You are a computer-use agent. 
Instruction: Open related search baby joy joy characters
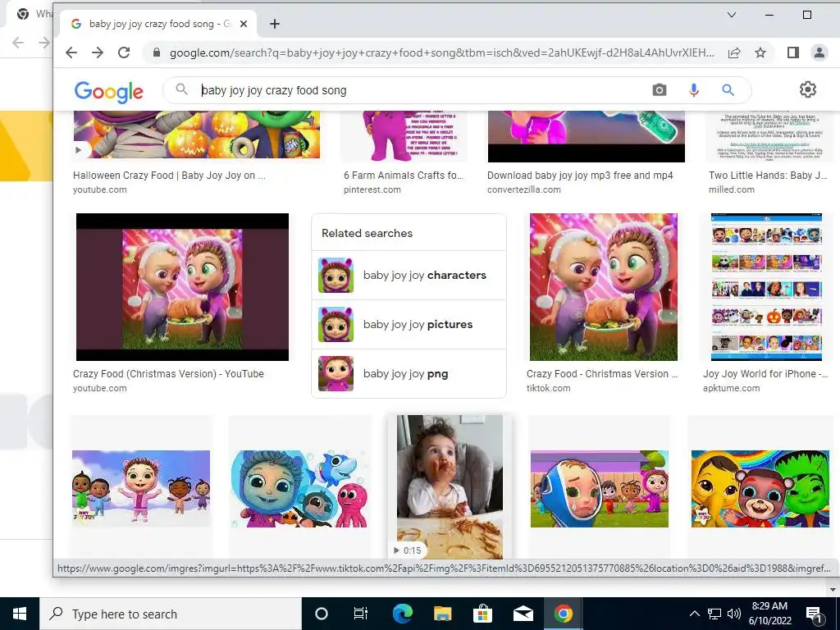409,276
